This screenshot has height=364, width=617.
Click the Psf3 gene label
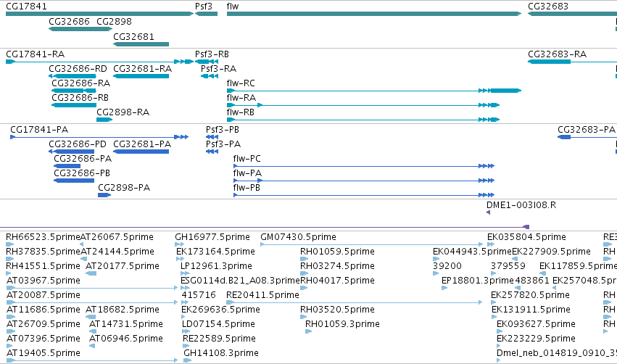[204, 7]
